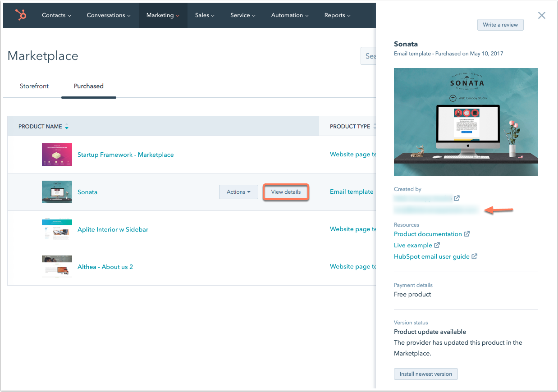Screen dimensions: 558x392
Task: Click 'Email template - Purchased on May 10, 2017' text
Action: [x=448, y=54]
